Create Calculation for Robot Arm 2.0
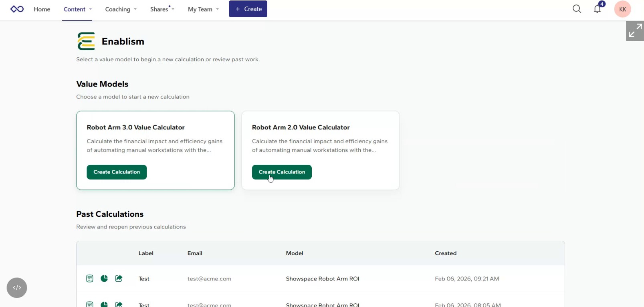644x307 pixels. coord(282,172)
